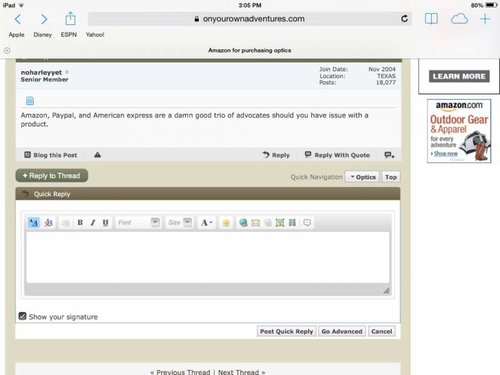Reload the page with refresh icon
500x375 pixels.
point(404,19)
